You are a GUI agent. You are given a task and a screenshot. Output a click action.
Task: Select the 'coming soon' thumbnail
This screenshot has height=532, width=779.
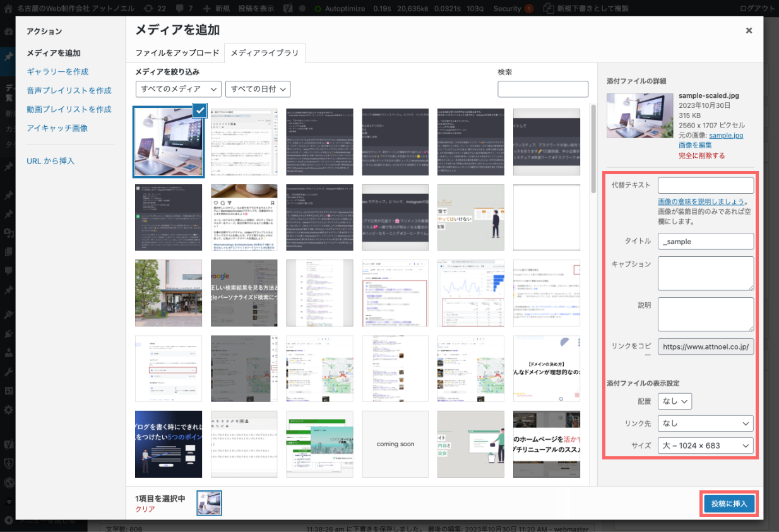click(x=396, y=444)
